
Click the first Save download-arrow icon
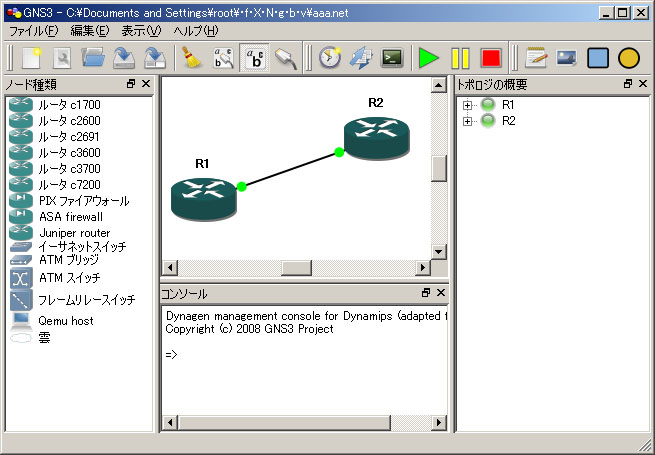[124, 58]
